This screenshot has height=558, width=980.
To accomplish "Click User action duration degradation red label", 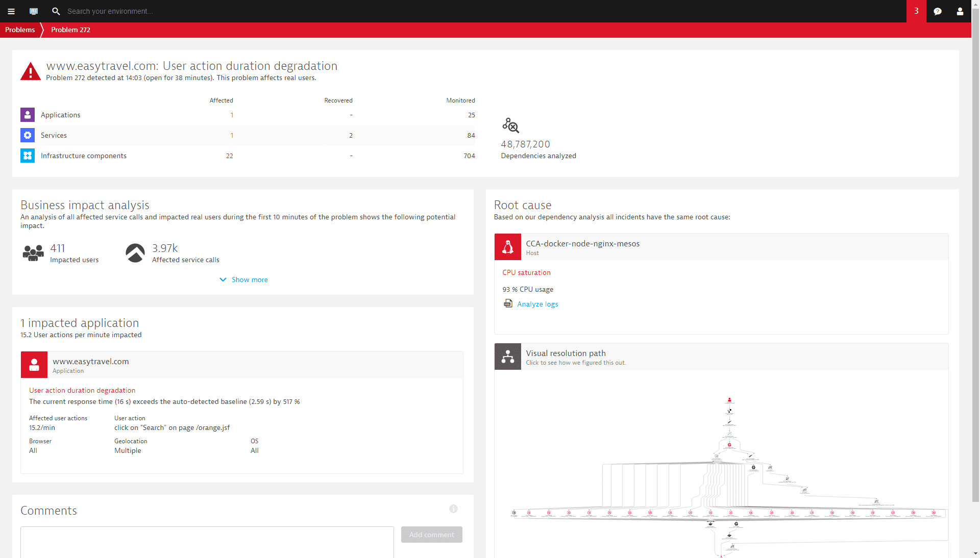I will [82, 390].
